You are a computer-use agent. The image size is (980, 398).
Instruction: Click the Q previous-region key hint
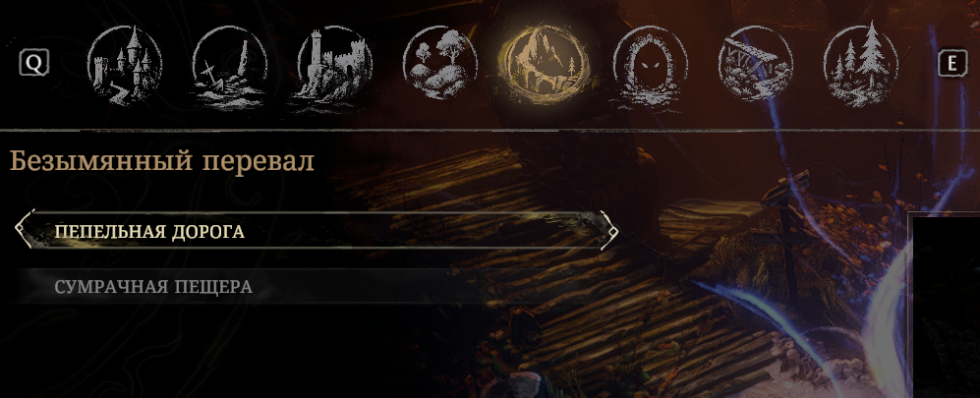33,63
